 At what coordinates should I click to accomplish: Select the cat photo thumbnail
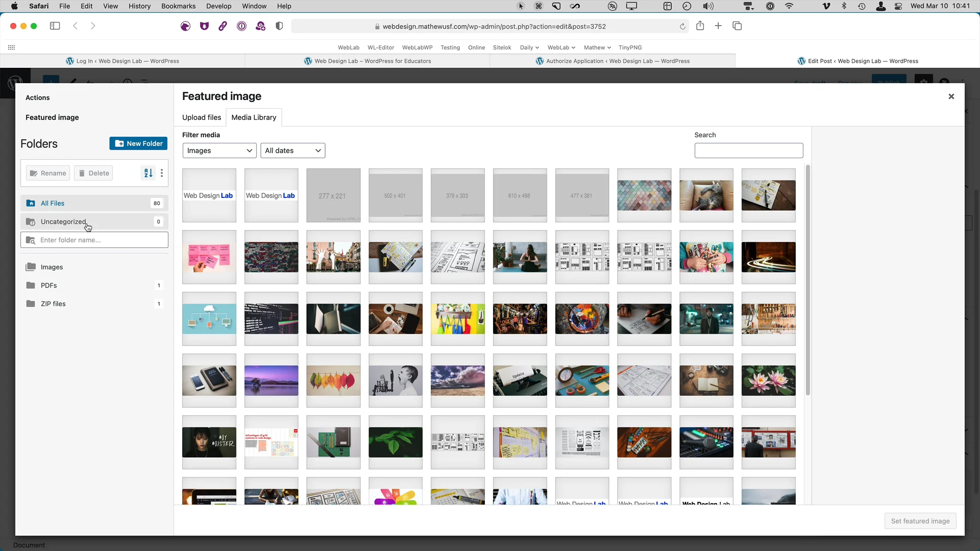[x=706, y=195]
